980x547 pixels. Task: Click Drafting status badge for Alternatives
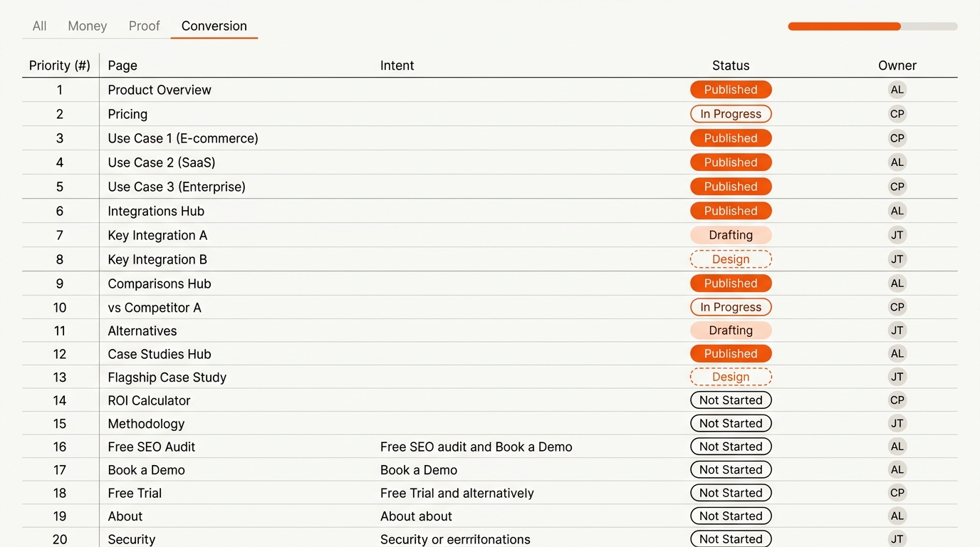coord(731,330)
